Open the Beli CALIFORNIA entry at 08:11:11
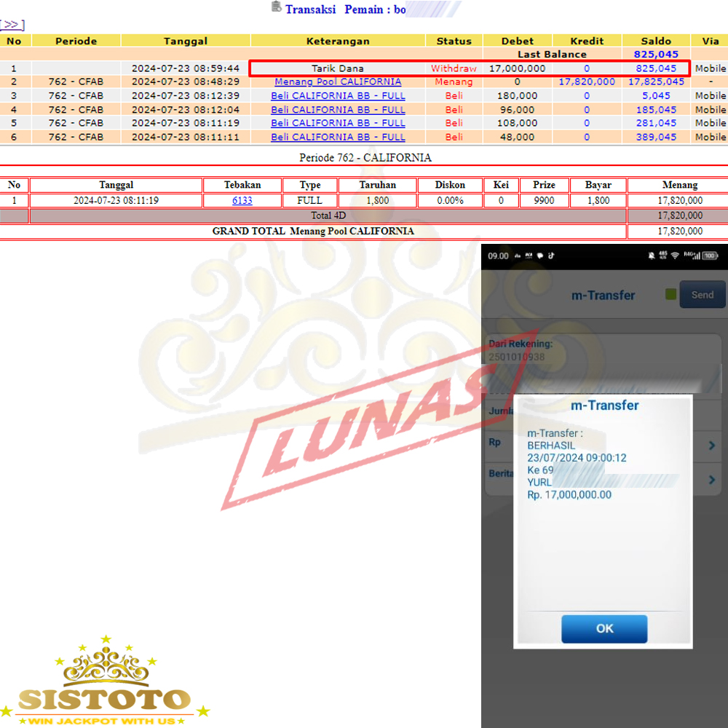This screenshot has height=728, width=728. click(x=338, y=137)
